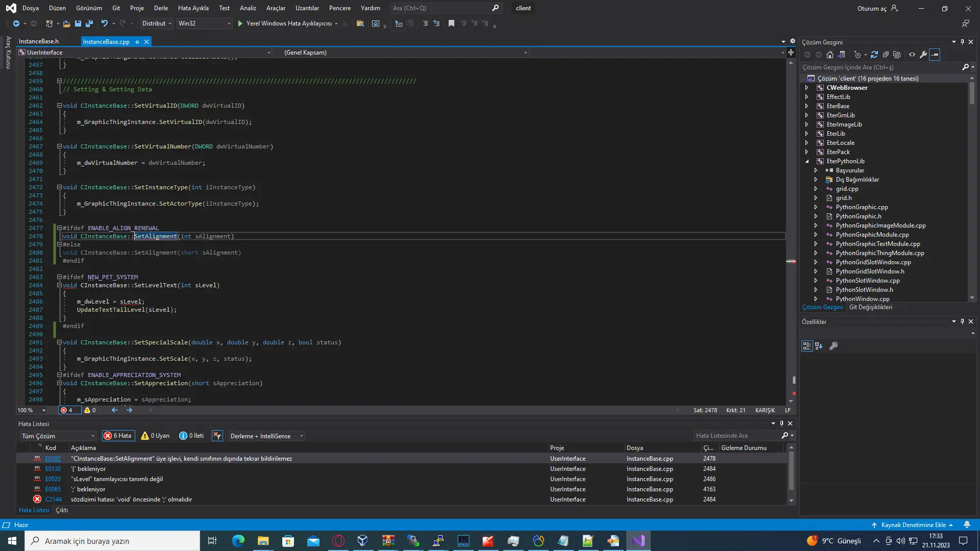Click the View Code angle-brackets icon
Image resolution: width=980 pixels, height=551 pixels.
pos(912,55)
